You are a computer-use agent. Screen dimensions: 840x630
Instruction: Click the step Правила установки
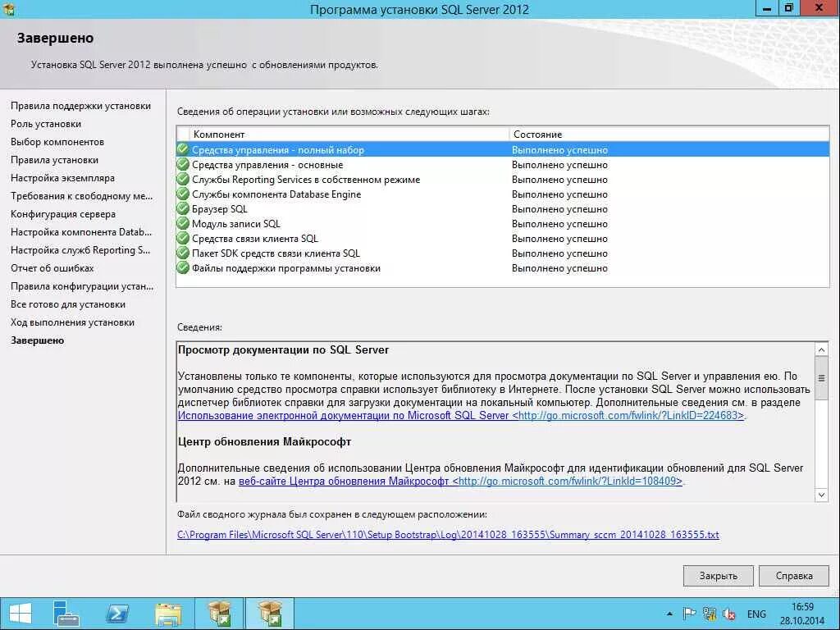(x=55, y=160)
